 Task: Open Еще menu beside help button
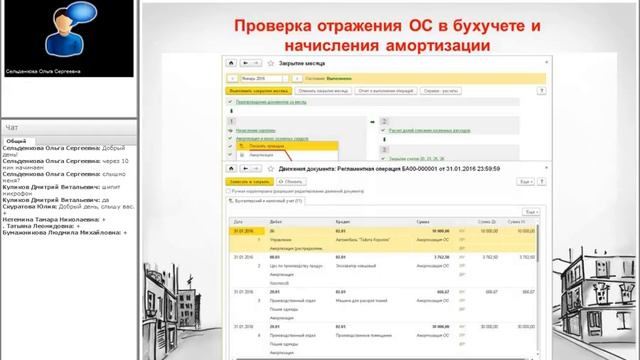coord(525,182)
